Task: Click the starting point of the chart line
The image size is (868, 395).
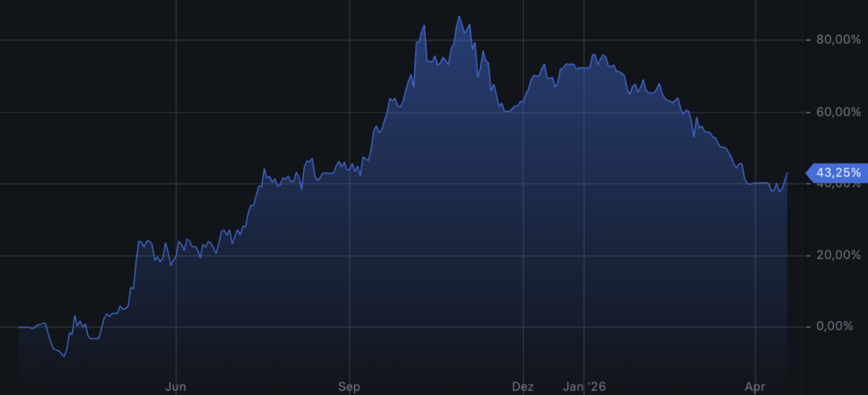Action: [19, 327]
